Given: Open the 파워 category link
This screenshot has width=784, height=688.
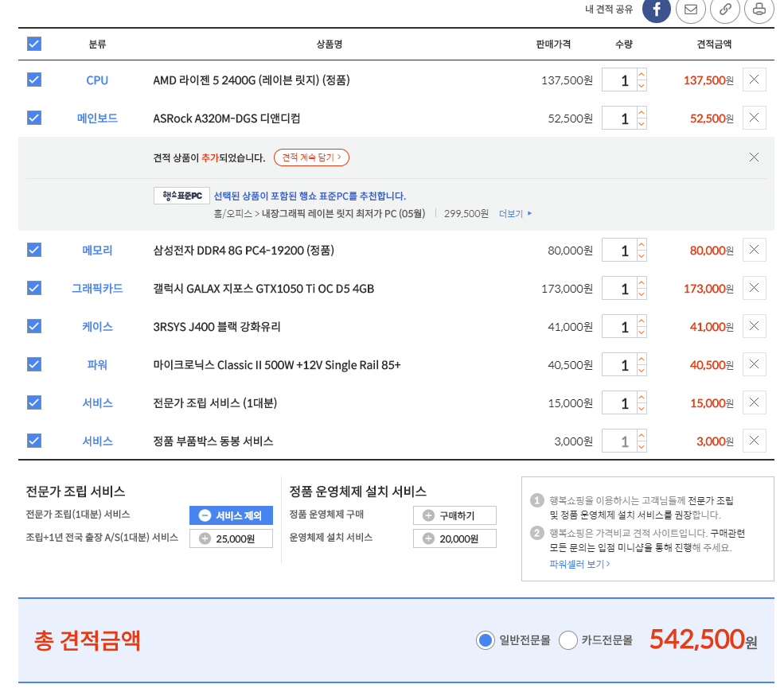Looking at the screenshot, I should tap(97, 365).
